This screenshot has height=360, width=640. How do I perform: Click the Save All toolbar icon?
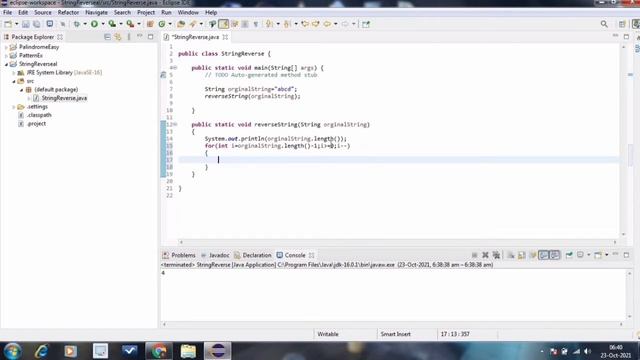click(x=36, y=24)
